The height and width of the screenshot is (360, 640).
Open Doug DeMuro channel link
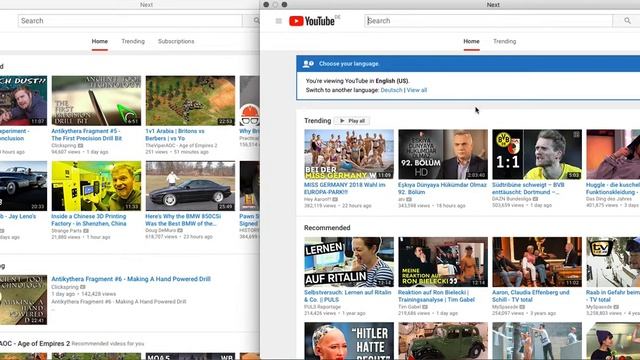pyautogui.click(x=160, y=231)
